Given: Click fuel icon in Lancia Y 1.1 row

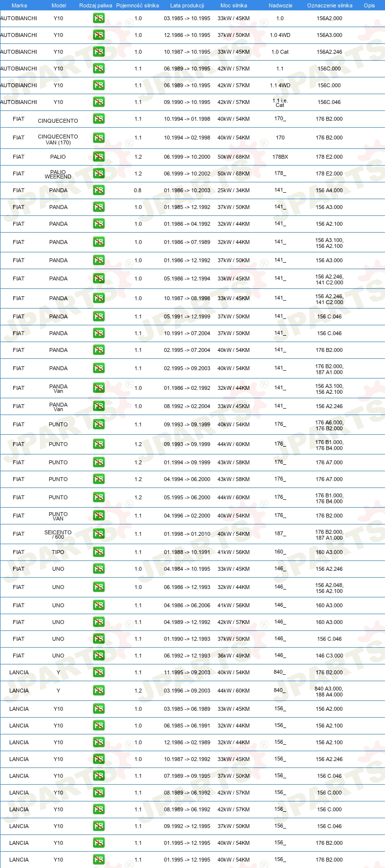Looking at the screenshot, I should [x=98, y=672].
